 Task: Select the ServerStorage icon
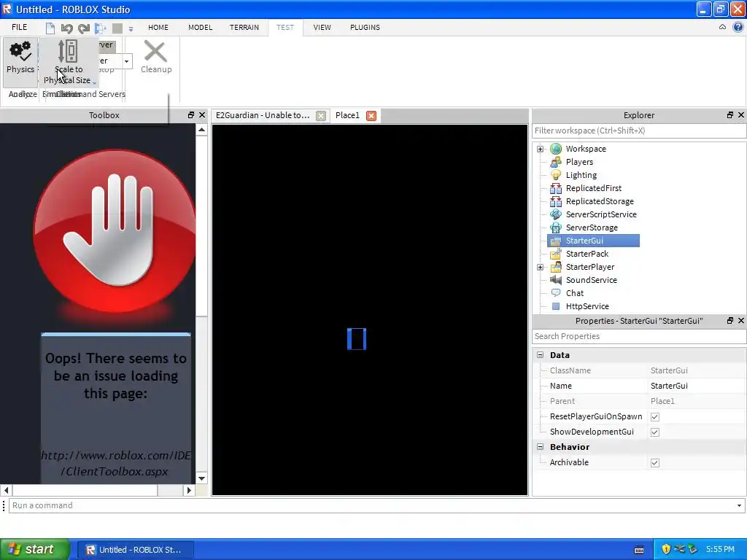click(555, 227)
